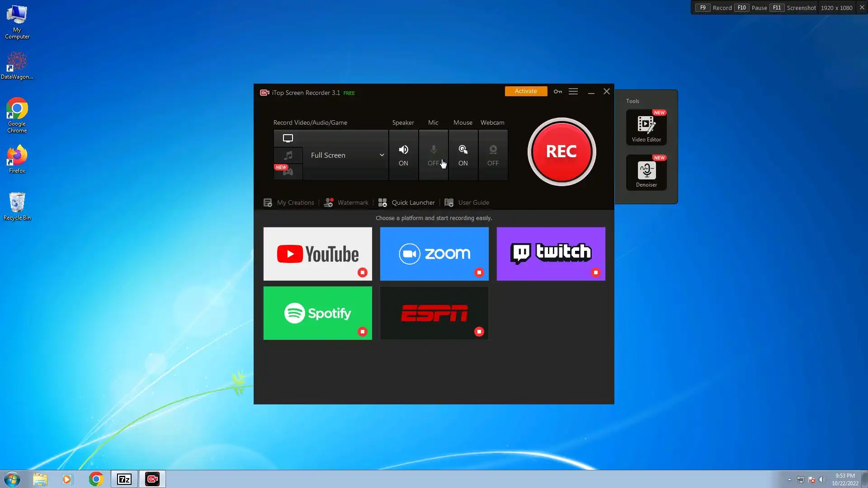This screenshot has width=868, height=488.
Task: Show hidden system tray icons
Action: (x=789, y=479)
